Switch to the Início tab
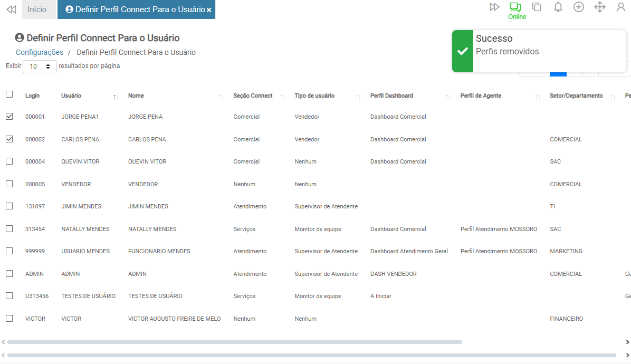 [x=37, y=9]
